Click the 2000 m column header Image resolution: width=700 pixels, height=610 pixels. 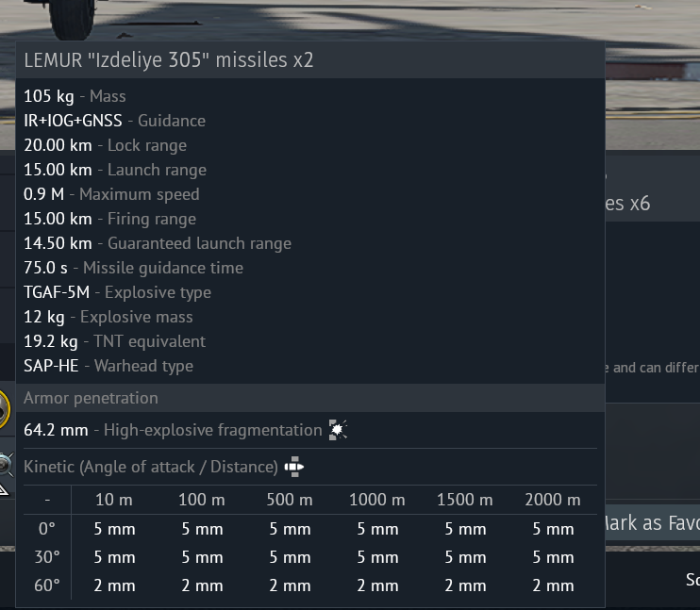click(x=553, y=500)
